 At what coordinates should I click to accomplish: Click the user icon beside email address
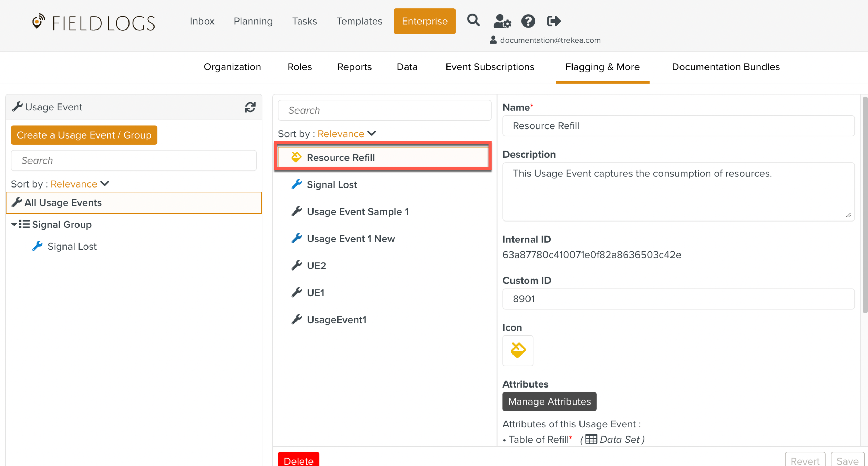(x=493, y=40)
